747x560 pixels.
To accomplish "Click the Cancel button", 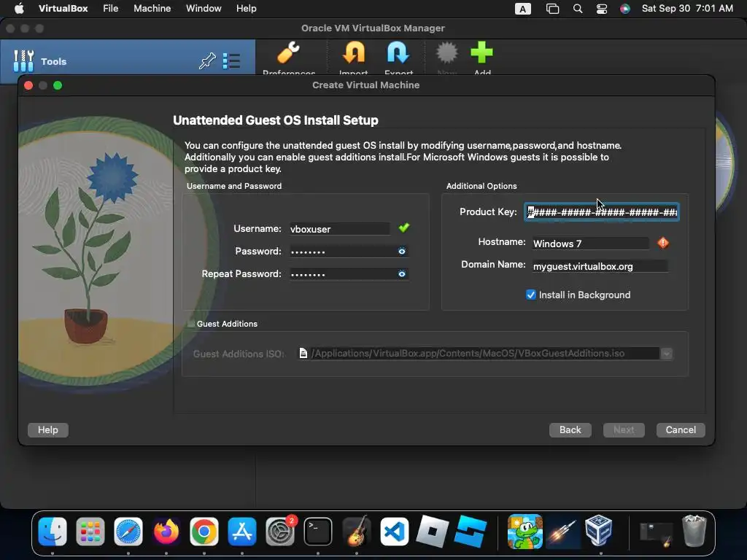I will (681, 430).
